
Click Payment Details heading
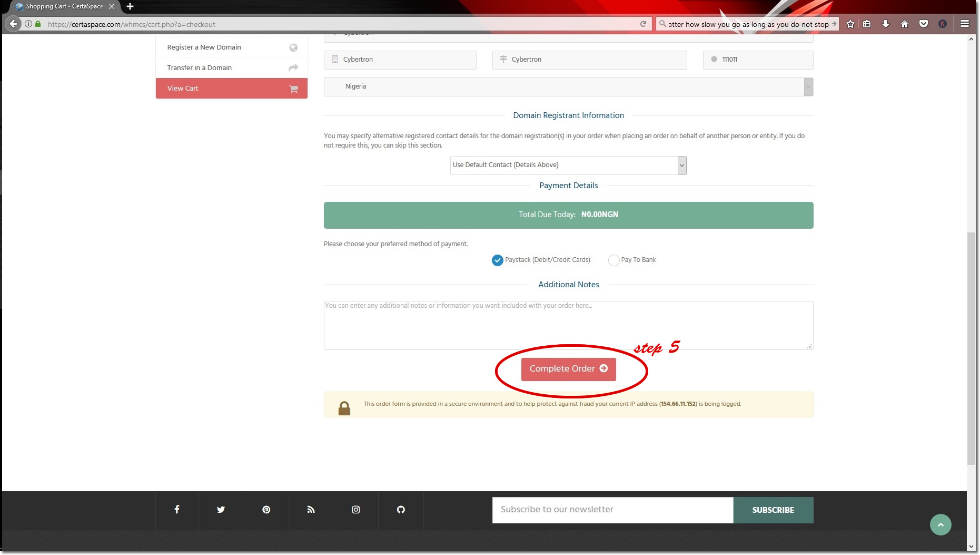[569, 186]
